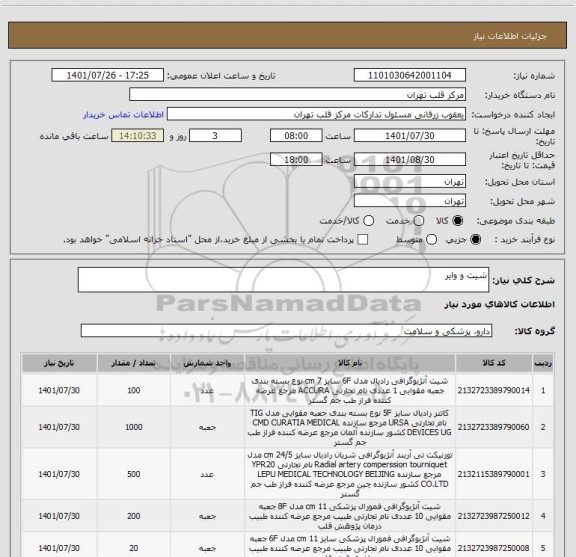Screen dimensions: 576x557
Task: Select product code 2132723389790060
Action: [493, 427]
